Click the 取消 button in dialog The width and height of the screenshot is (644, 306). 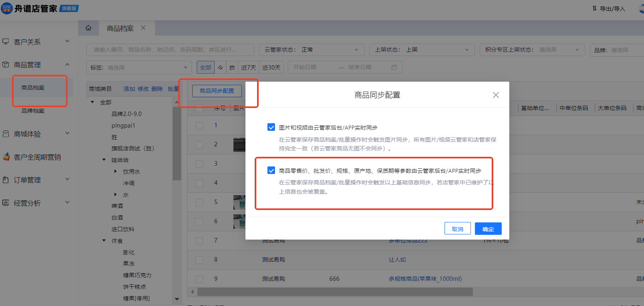tap(457, 229)
